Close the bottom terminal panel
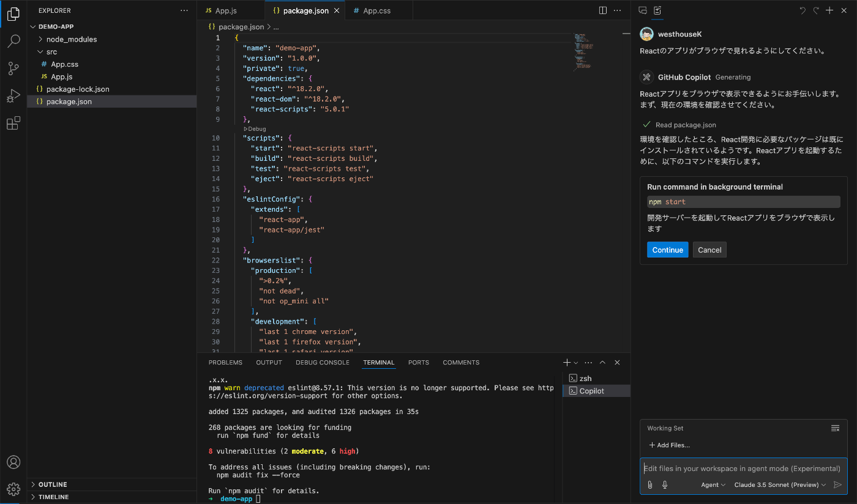The image size is (857, 504). [617, 362]
